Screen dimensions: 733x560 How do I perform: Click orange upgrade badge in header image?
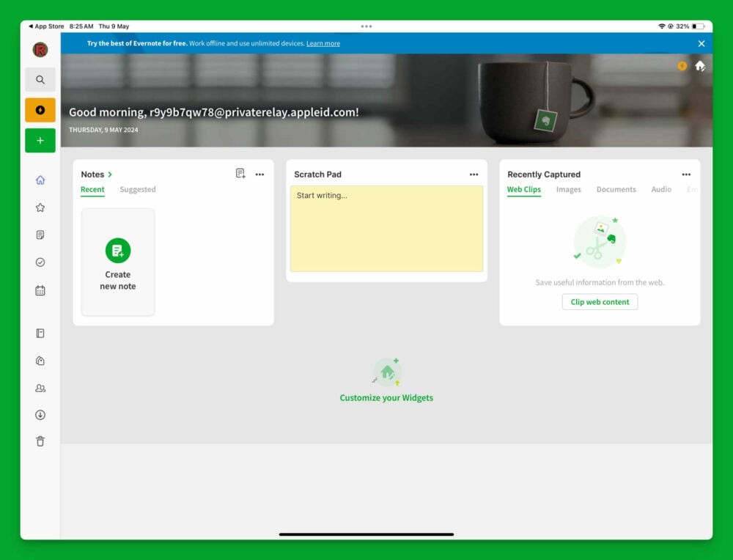(x=682, y=66)
